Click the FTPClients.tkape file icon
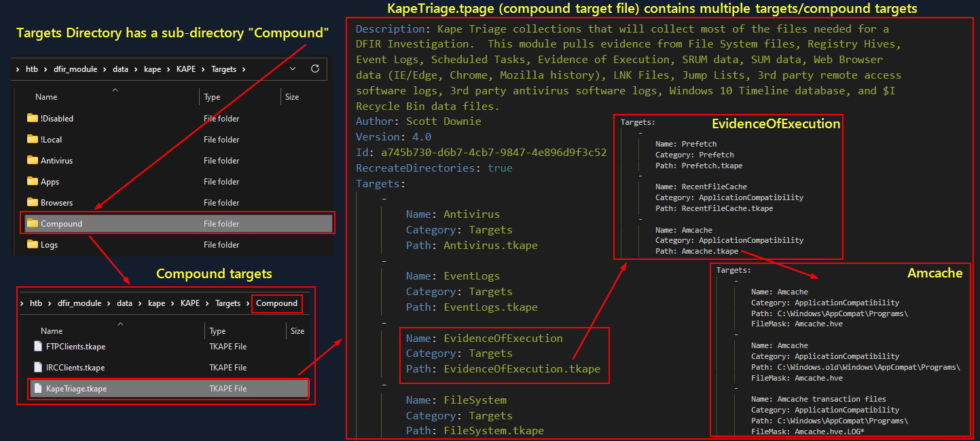Viewport: 980px width, 441px height. pos(38,346)
